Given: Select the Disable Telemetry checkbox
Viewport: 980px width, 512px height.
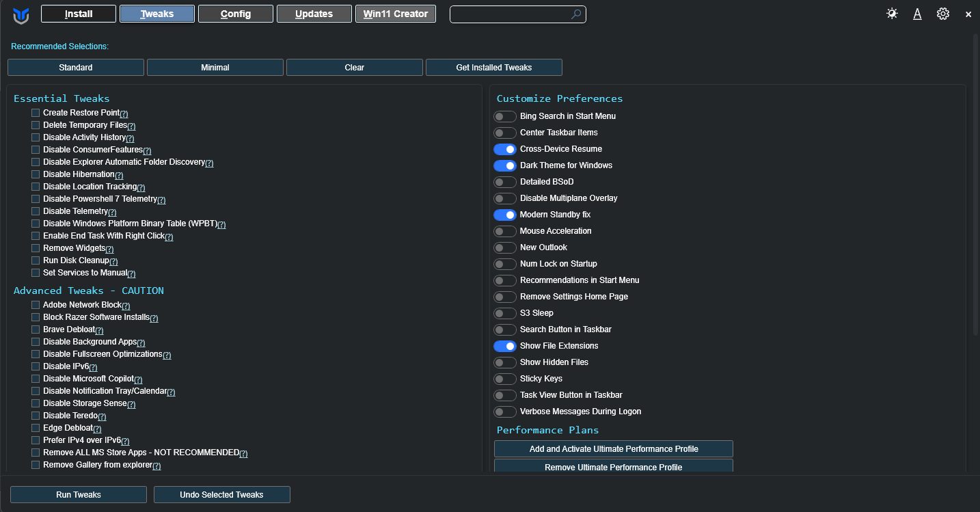Looking at the screenshot, I should [x=36, y=211].
